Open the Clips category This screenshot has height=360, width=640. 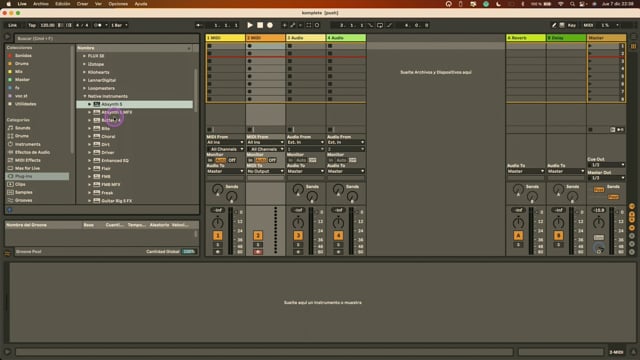coord(20,184)
